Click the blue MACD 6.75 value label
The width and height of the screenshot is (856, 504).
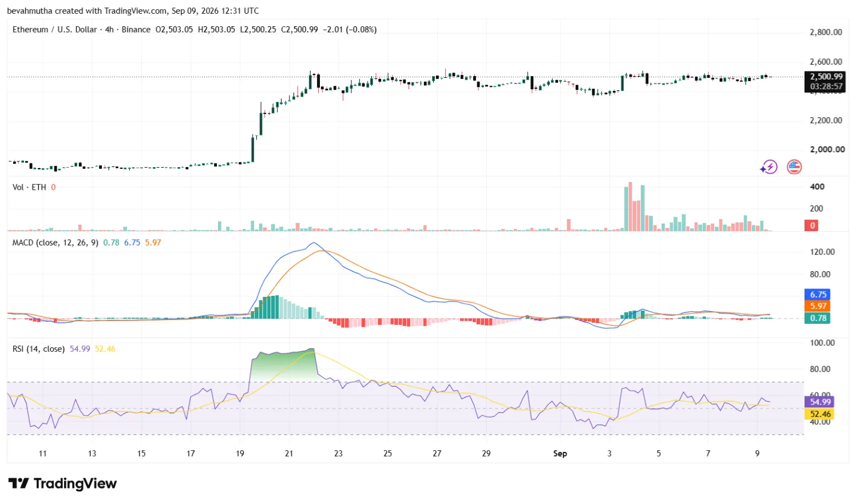[818, 295]
